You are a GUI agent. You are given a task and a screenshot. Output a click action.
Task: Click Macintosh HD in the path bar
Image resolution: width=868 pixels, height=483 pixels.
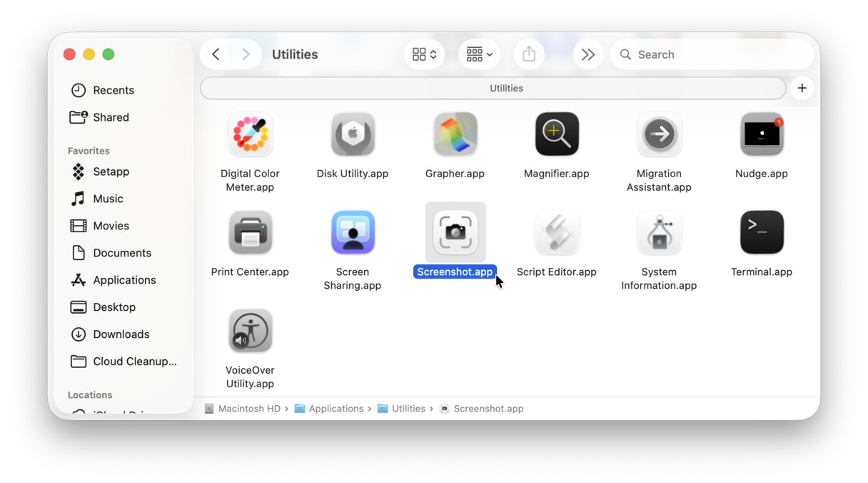pos(242,409)
